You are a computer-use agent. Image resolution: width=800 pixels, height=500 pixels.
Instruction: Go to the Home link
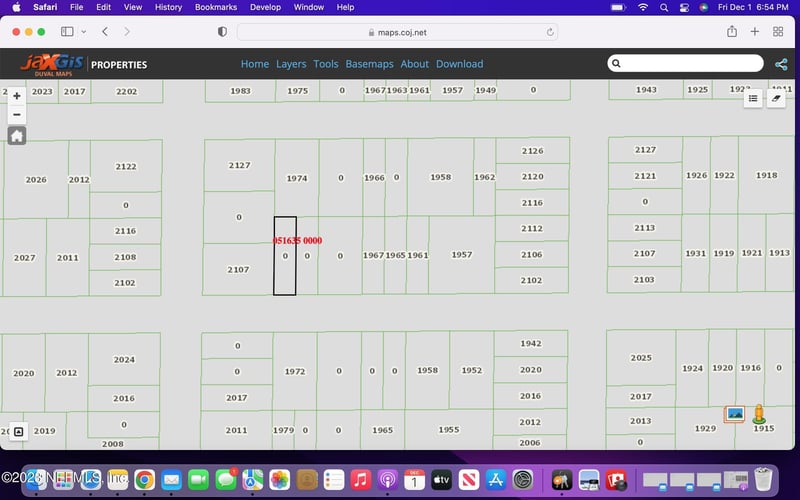[255, 64]
